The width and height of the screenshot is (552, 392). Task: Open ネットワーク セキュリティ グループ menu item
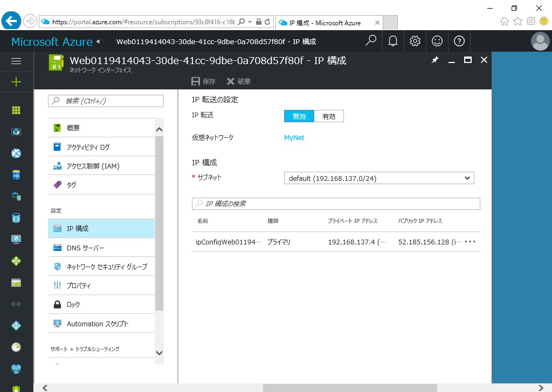point(101,267)
